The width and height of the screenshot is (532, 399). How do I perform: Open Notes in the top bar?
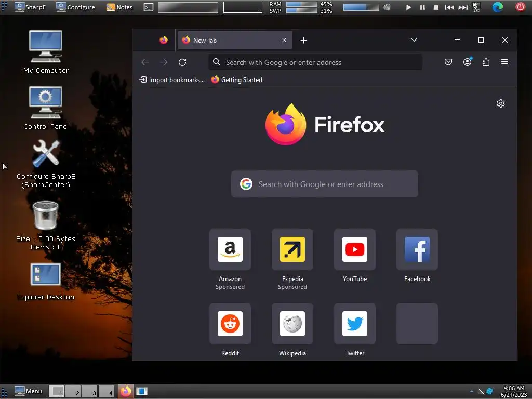click(119, 7)
